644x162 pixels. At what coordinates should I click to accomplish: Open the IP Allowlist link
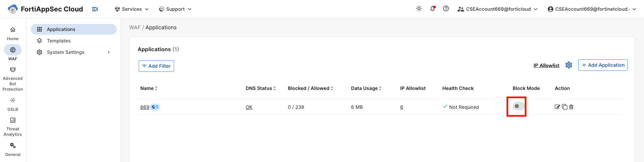(546, 65)
